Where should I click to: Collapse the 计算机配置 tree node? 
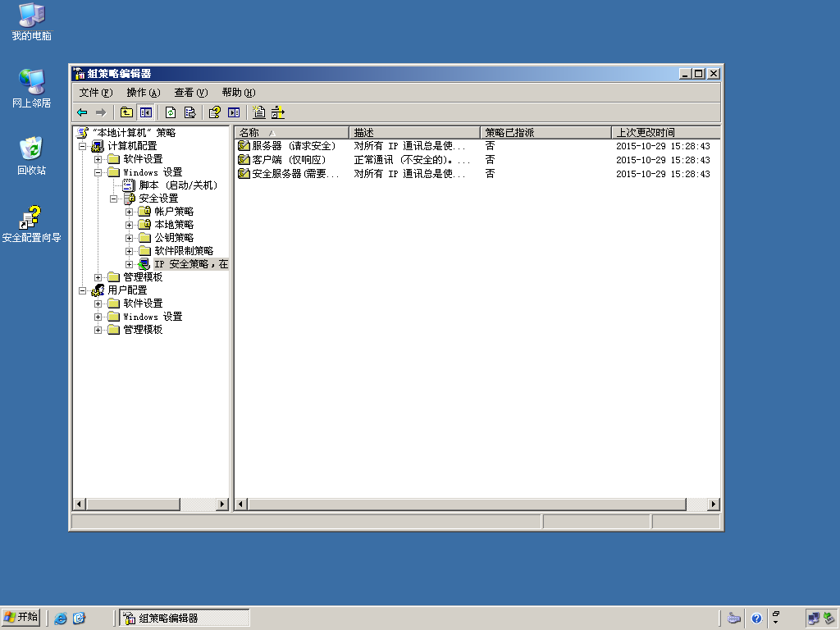pyautogui.click(x=83, y=146)
